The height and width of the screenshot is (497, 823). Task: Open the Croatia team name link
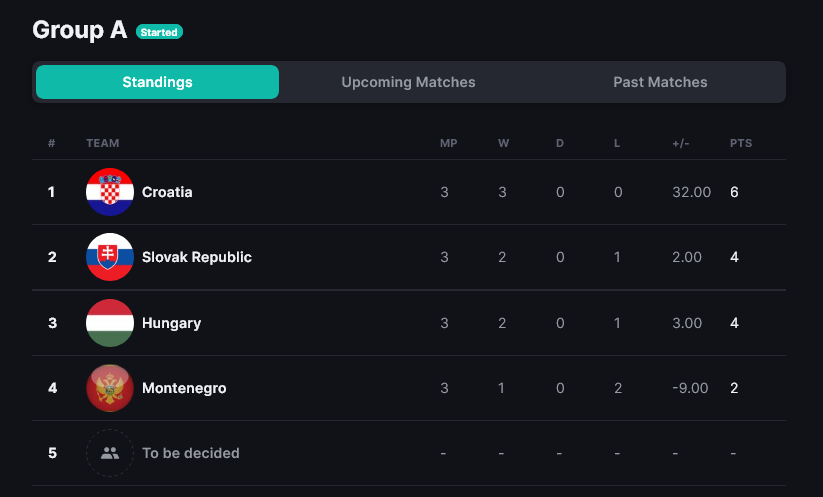pyautogui.click(x=167, y=192)
